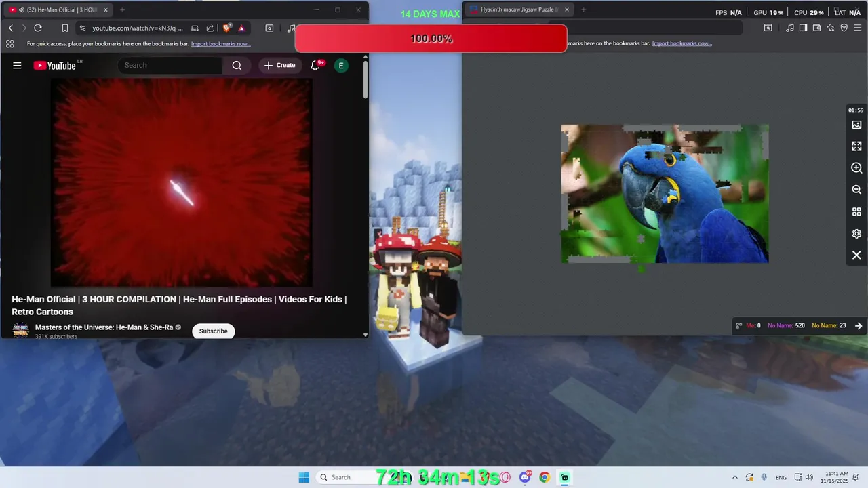Bookmark the YouTube page
The image size is (868, 488).
click(65, 28)
